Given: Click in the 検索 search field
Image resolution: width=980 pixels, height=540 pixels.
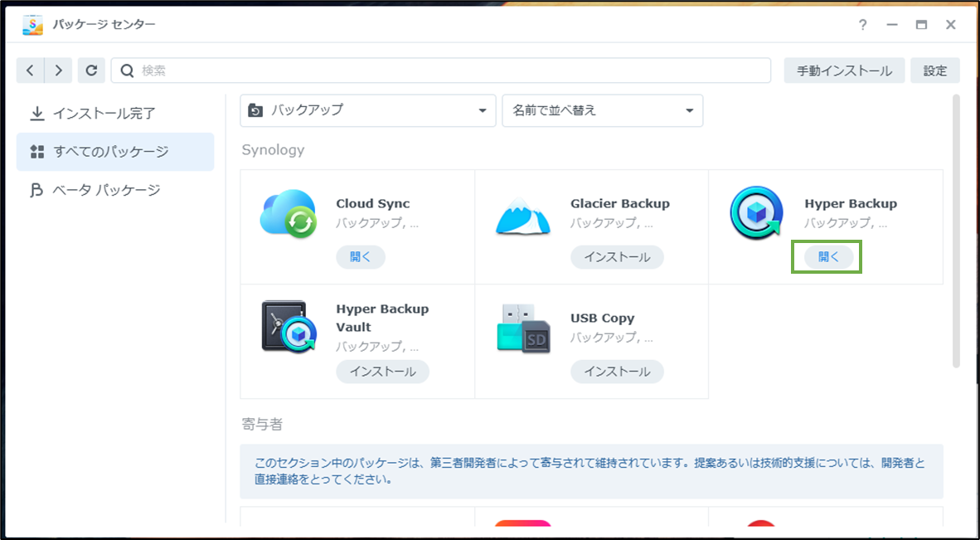Looking at the screenshot, I should click(440, 71).
